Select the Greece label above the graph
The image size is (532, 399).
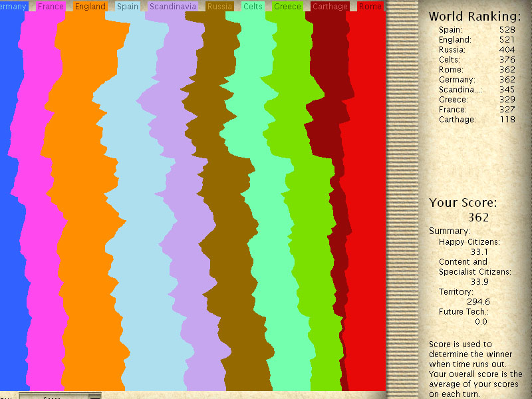287,7
